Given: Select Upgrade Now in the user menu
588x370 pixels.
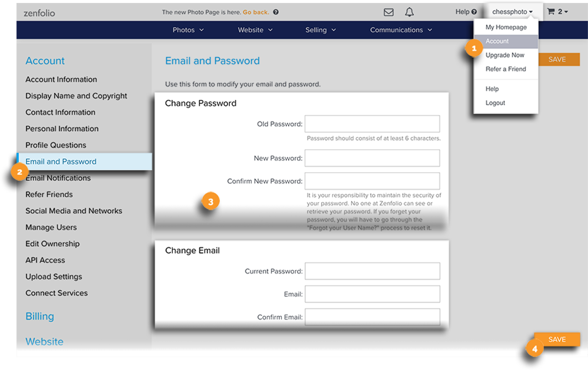Looking at the screenshot, I should [x=505, y=55].
